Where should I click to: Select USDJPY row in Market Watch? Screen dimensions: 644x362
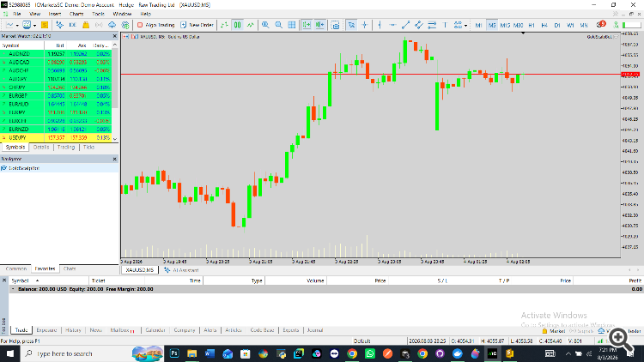click(56, 137)
